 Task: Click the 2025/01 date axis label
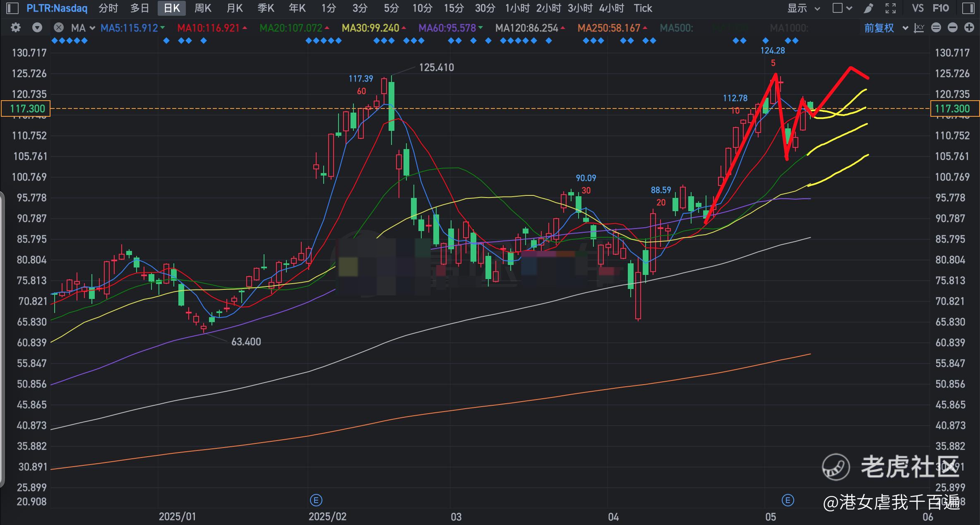tap(178, 516)
